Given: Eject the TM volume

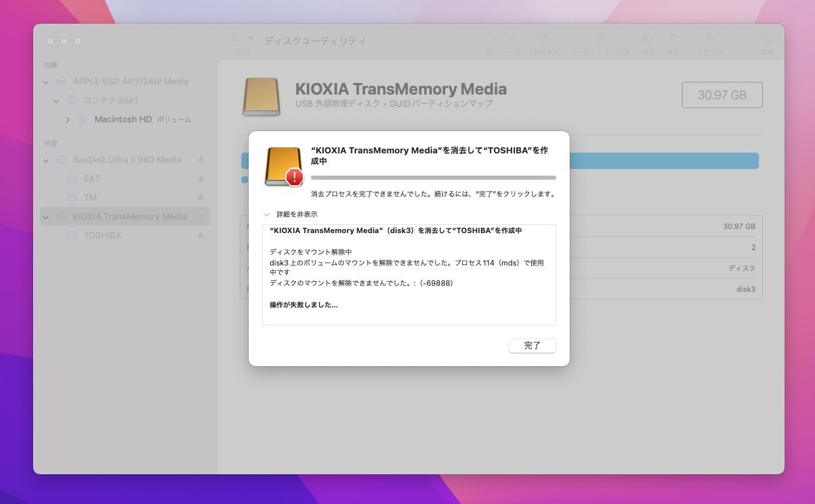Looking at the screenshot, I should (201, 198).
